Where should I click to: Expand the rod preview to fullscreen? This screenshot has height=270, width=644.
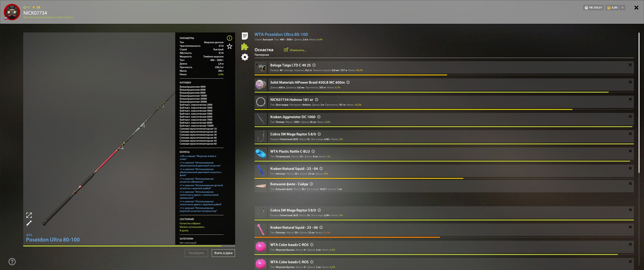[29, 215]
